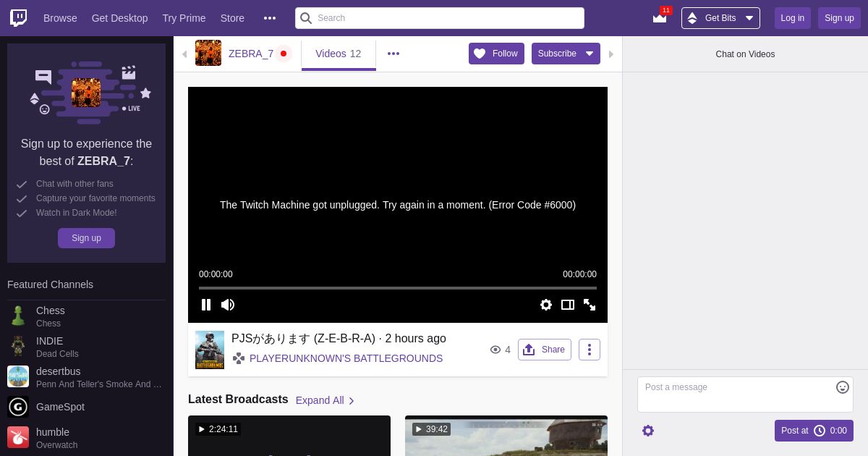Screen dimensions: 868x456
Task: Open Get Desktop page
Action: click(x=119, y=18)
